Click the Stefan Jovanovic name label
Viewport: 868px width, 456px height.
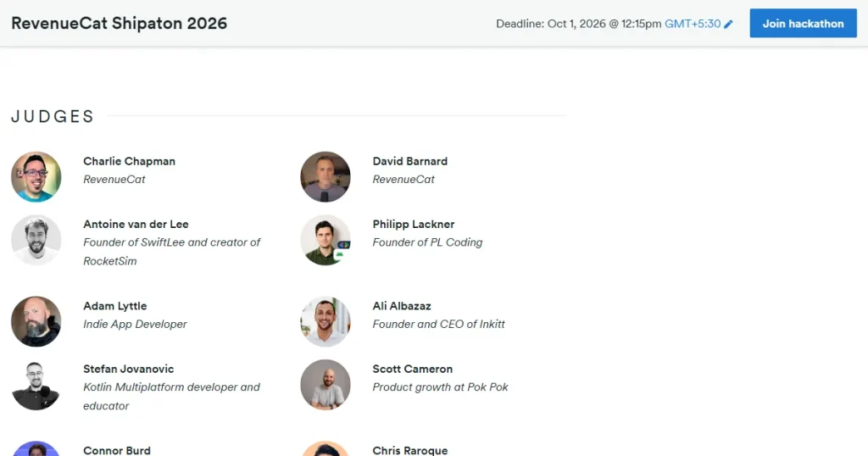[x=129, y=369]
